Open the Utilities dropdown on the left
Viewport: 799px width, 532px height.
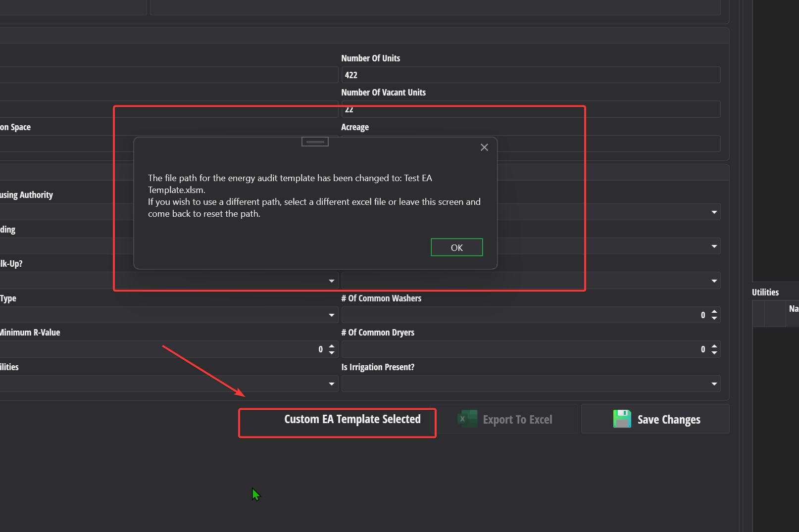pos(331,384)
